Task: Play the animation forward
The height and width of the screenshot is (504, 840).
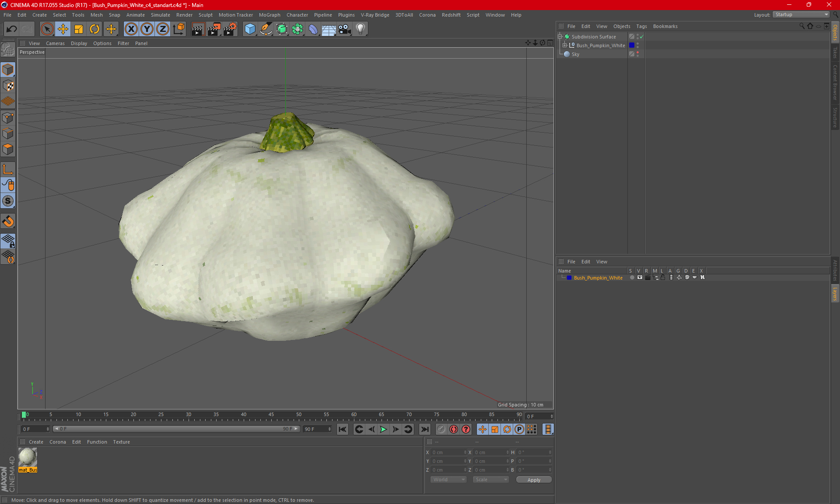Action: [383, 429]
